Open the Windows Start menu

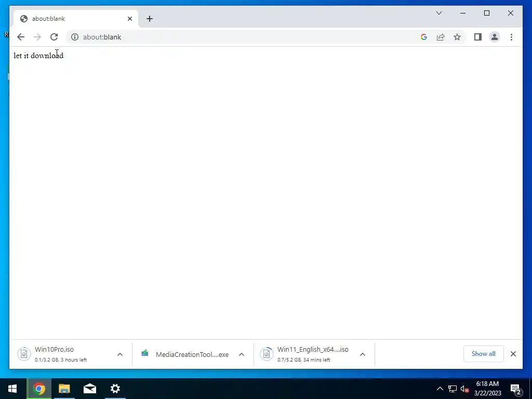pyautogui.click(x=12, y=389)
